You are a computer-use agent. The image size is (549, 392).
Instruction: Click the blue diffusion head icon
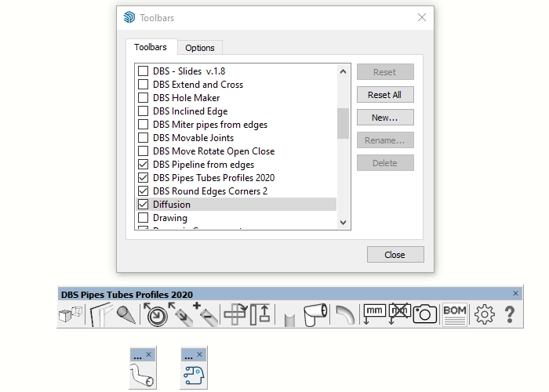[194, 375]
